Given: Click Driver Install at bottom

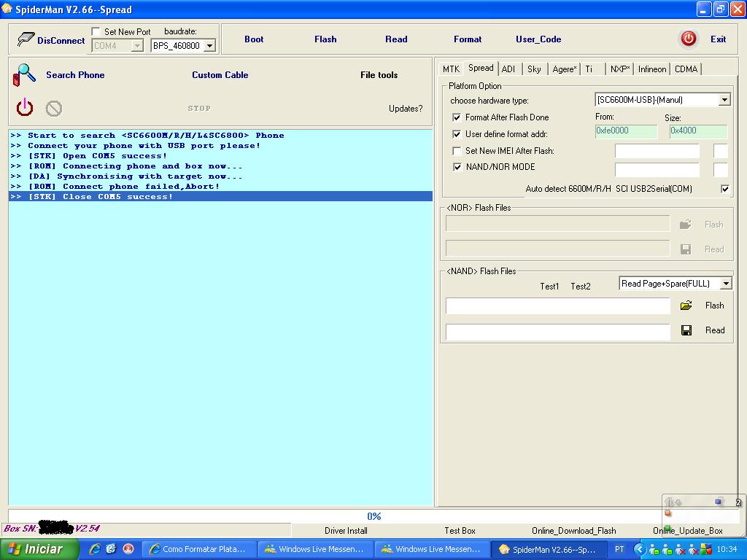Looking at the screenshot, I should pos(346,531).
